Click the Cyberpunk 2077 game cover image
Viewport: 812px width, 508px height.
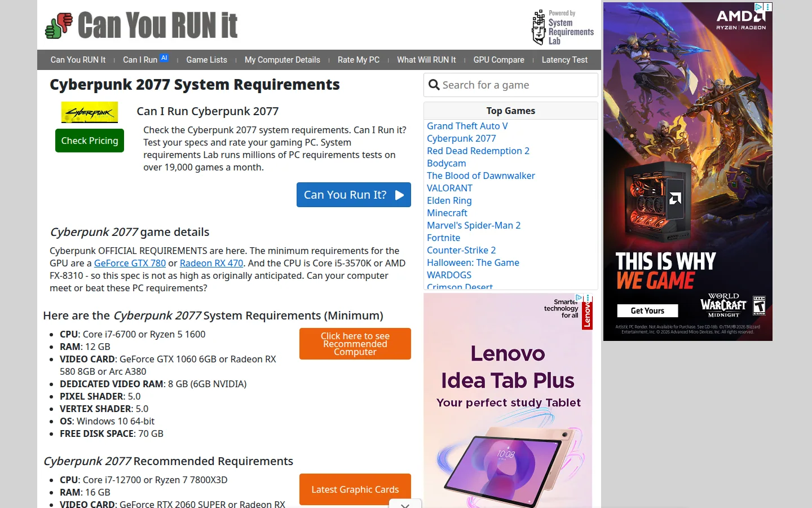[90, 112]
